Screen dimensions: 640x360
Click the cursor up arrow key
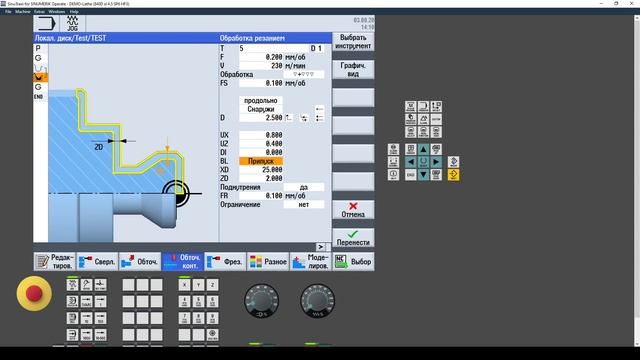coord(423,149)
